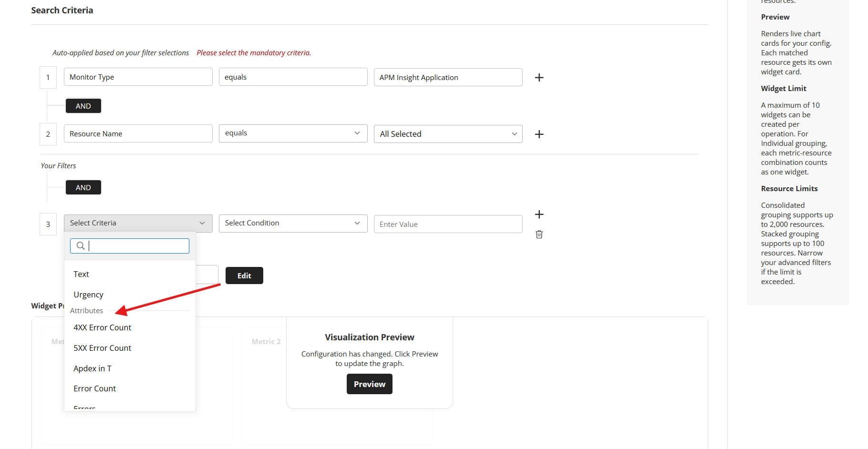868x449 pixels.
Task: Click the Your Filters label
Action: [x=58, y=165]
